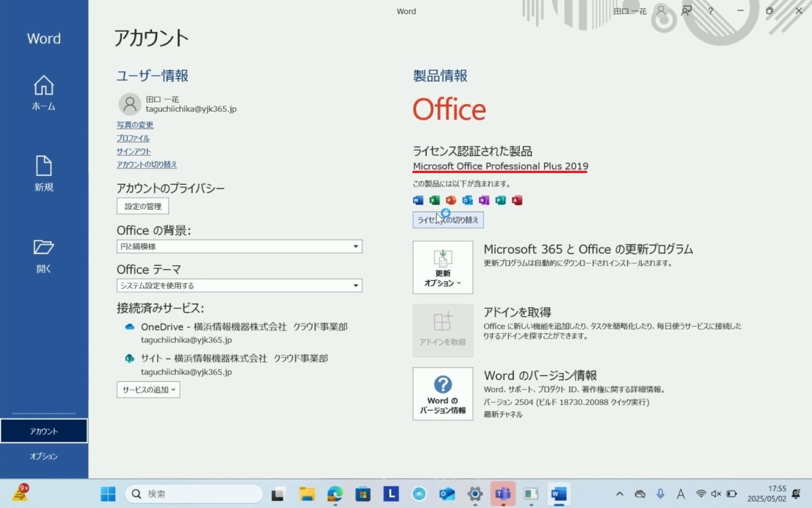Click the OneDrive cloud service icon
This screenshot has height=508, width=812.
click(x=130, y=327)
